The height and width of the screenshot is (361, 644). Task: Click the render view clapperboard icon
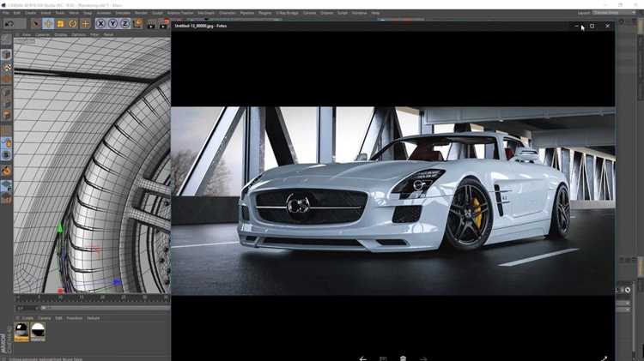(x=151, y=24)
